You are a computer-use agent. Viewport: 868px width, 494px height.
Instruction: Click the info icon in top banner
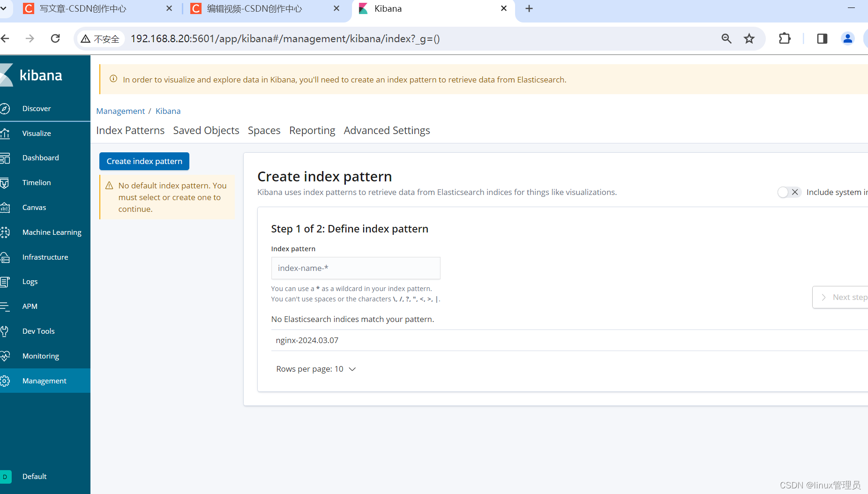(x=113, y=79)
